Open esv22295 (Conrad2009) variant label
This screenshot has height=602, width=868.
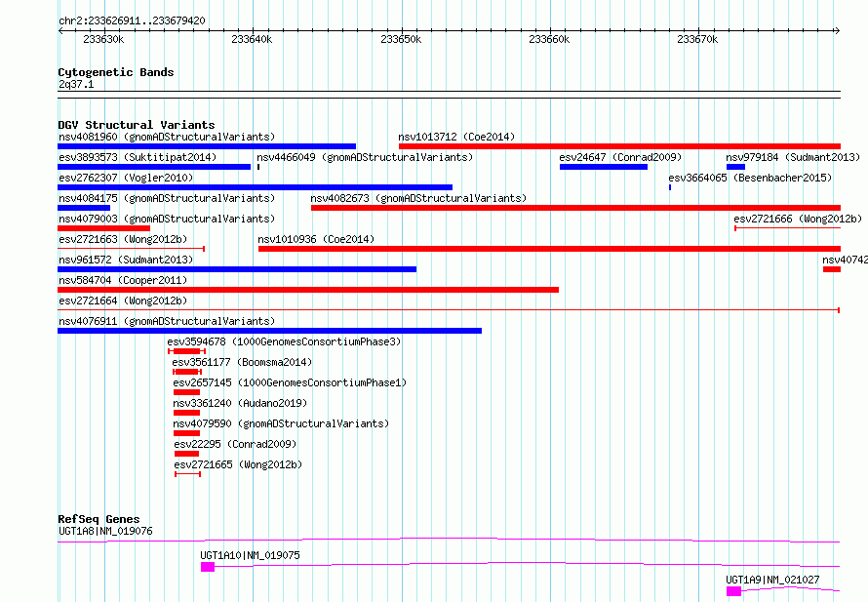[235, 444]
